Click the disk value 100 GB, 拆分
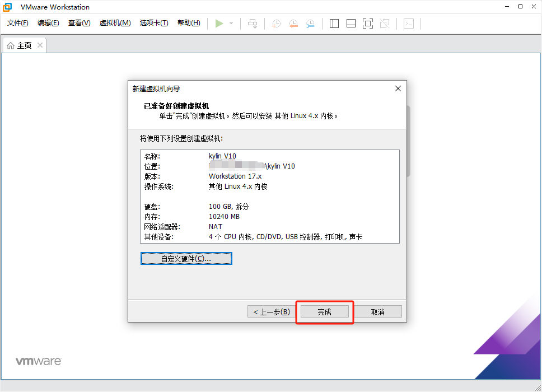The image size is (542, 392). pos(228,207)
